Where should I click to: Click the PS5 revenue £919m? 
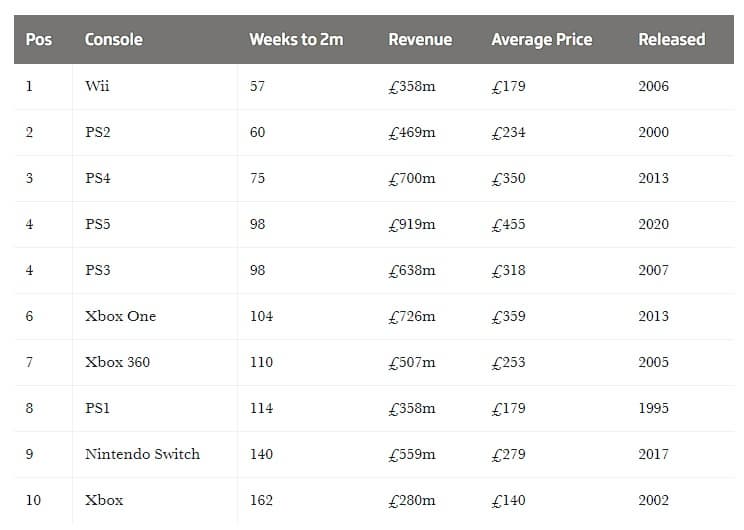(x=412, y=224)
